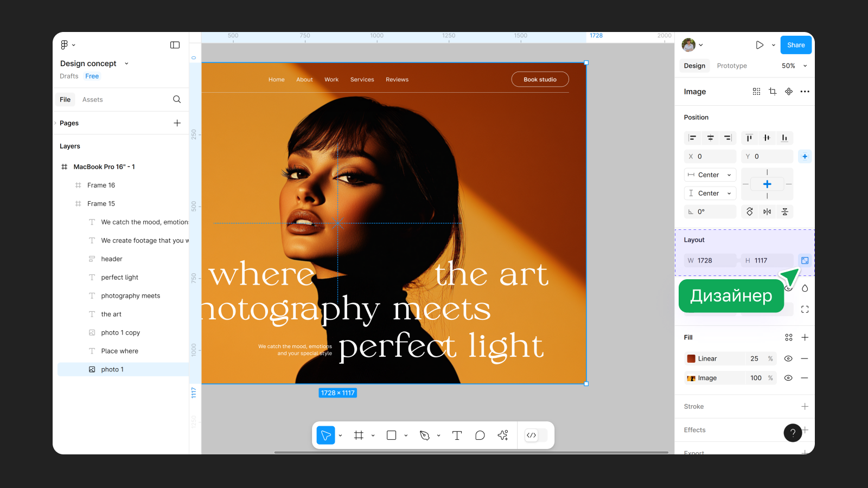
Task: Select the Rectangle shape tool
Action: (391, 435)
